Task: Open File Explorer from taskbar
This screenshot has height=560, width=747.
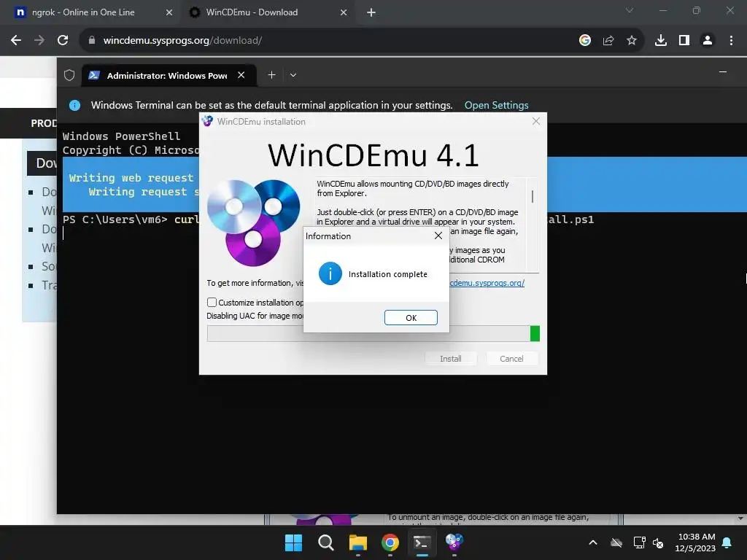Action: point(357,542)
